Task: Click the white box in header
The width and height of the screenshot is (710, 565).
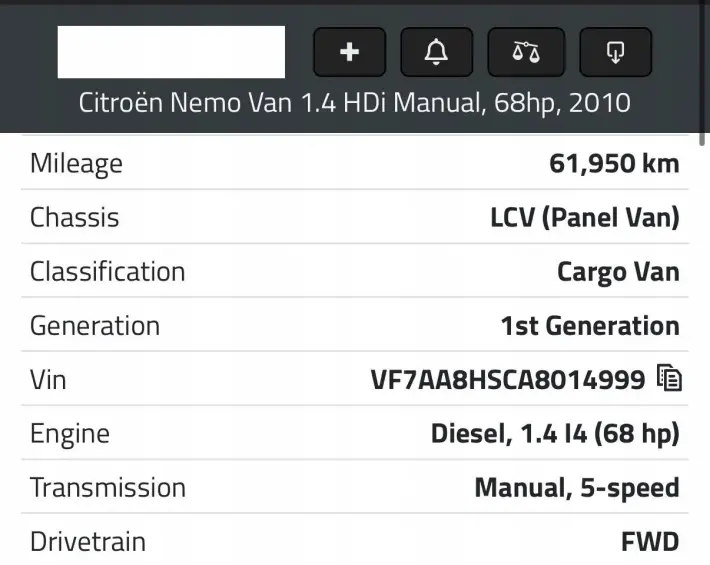Action: click(x=171, y=52)
